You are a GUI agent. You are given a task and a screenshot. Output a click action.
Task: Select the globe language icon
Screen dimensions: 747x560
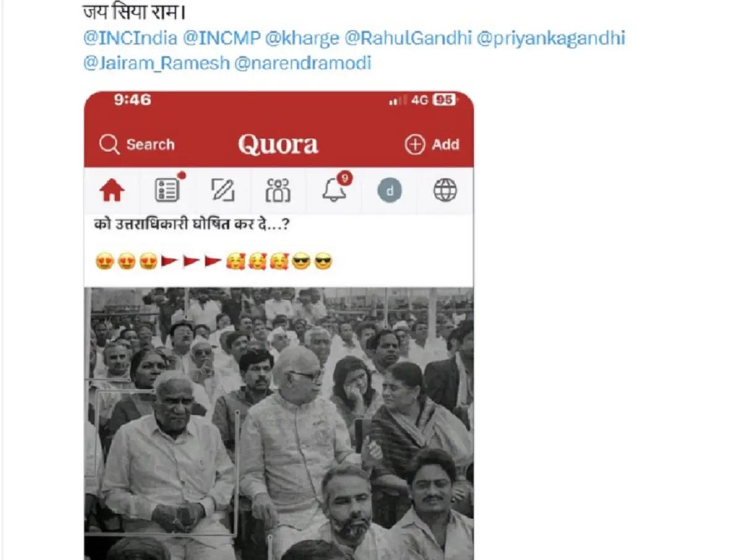click(445, 190)
